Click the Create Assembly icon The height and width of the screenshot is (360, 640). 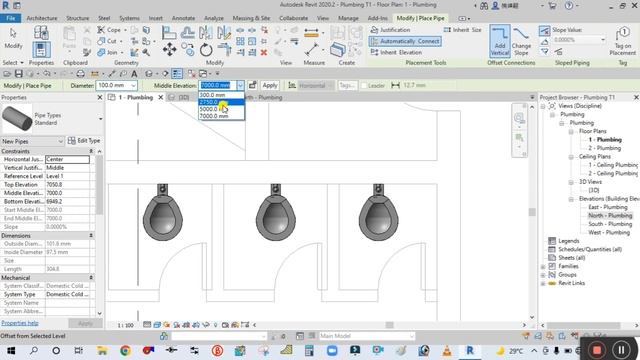pos(337,50)
